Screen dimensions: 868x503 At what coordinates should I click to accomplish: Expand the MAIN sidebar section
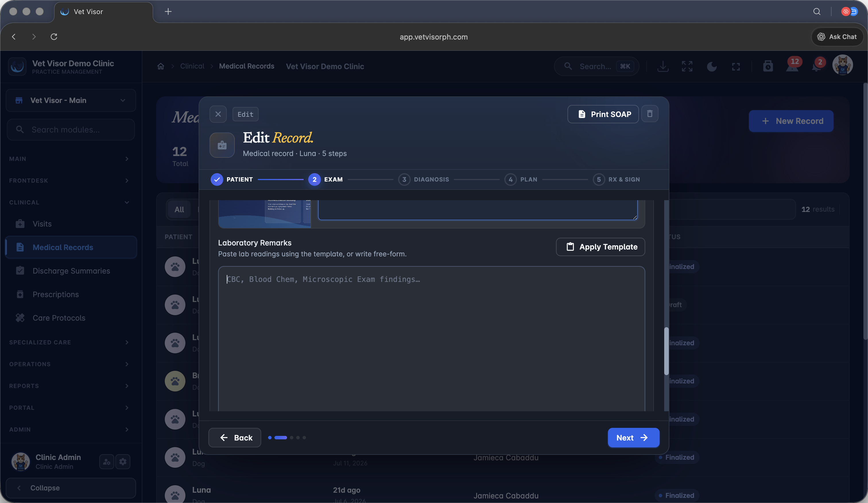click(69, 159)
